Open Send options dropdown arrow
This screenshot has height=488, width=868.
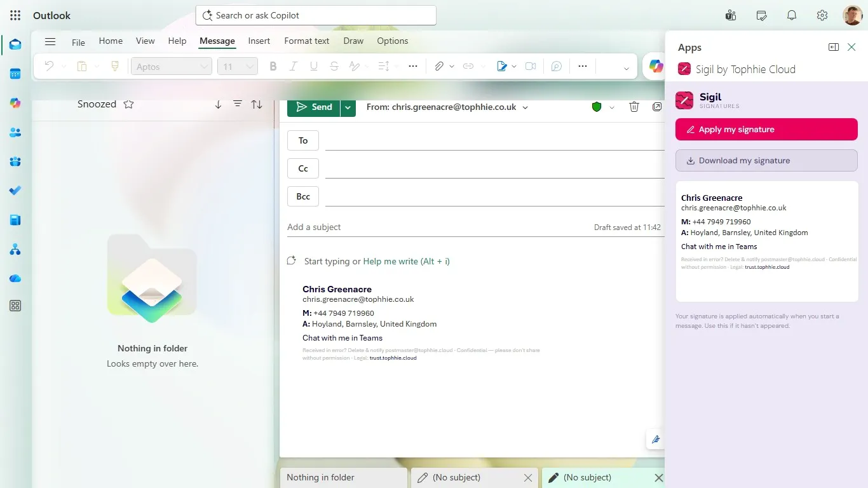click(348, 107)
